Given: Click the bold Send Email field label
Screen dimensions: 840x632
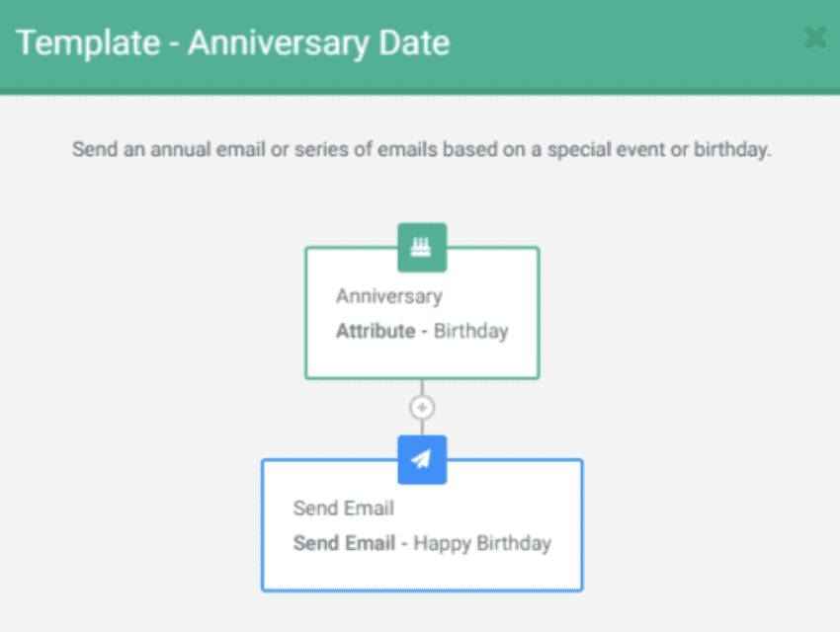Looking at the screenshot, I should pyautogui.click(x=344, y=543).
